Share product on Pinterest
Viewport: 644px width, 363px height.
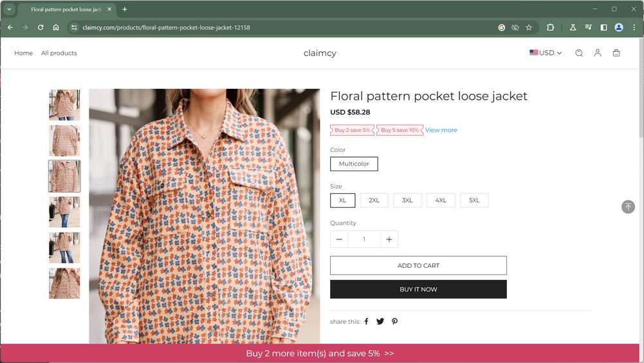[x=394, y=321]
